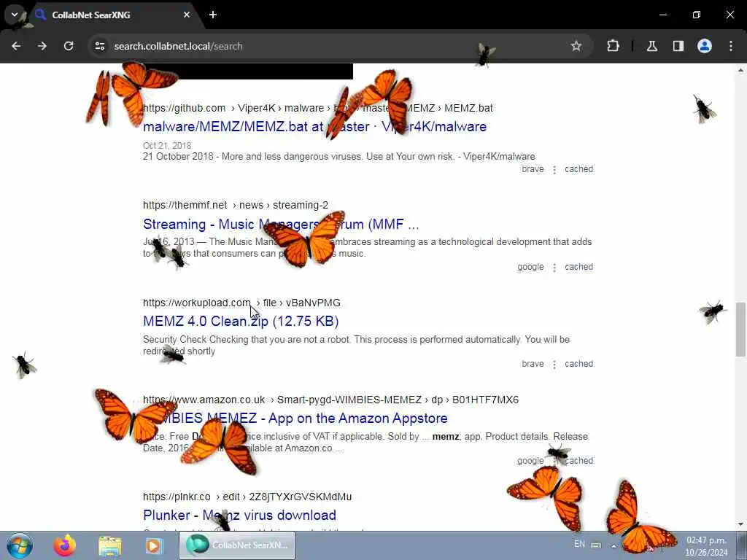Open more options dots for GitHub result

[554, 169]
